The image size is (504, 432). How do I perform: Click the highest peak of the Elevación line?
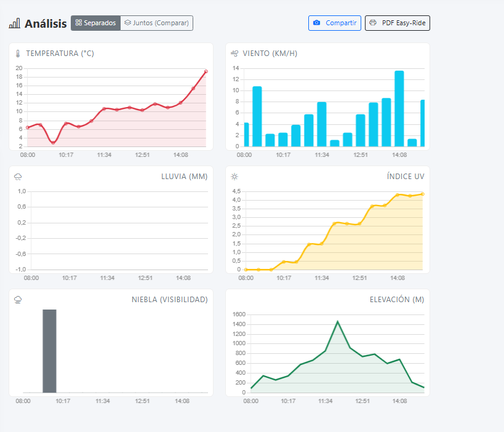click(337, 321)
